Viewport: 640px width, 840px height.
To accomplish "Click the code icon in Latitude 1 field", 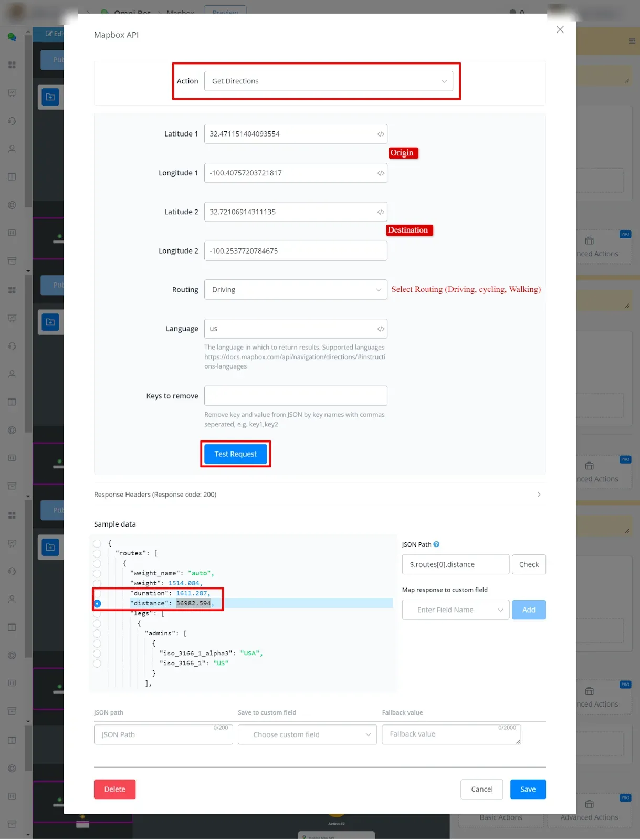I will click(x=381, y=134).
